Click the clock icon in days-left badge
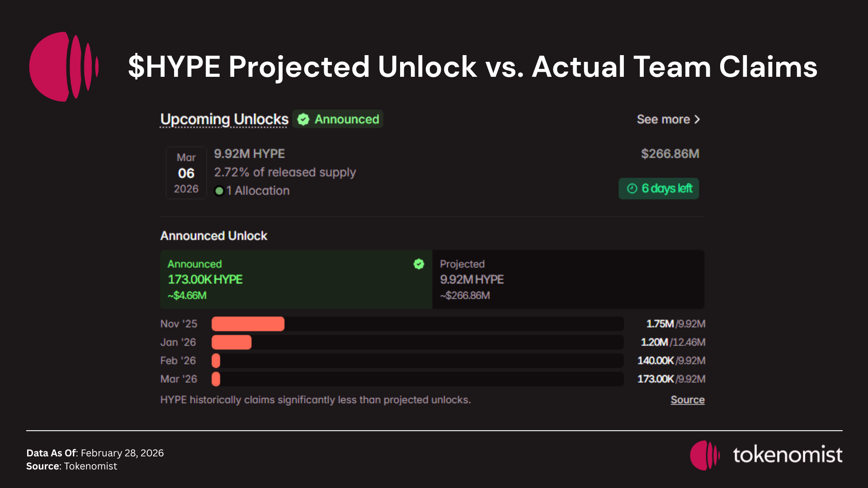 pyautogui.click(x=632, y=188)
